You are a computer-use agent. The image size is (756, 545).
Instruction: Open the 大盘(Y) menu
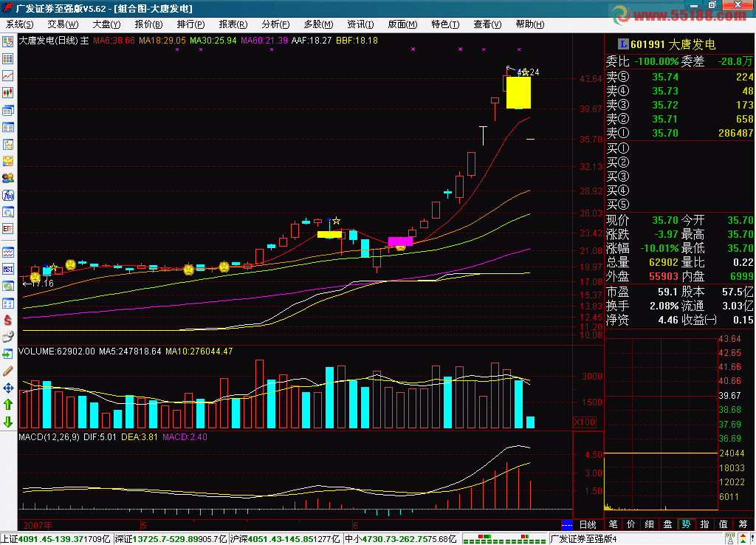pyautogui.click(x=106, y=24)
